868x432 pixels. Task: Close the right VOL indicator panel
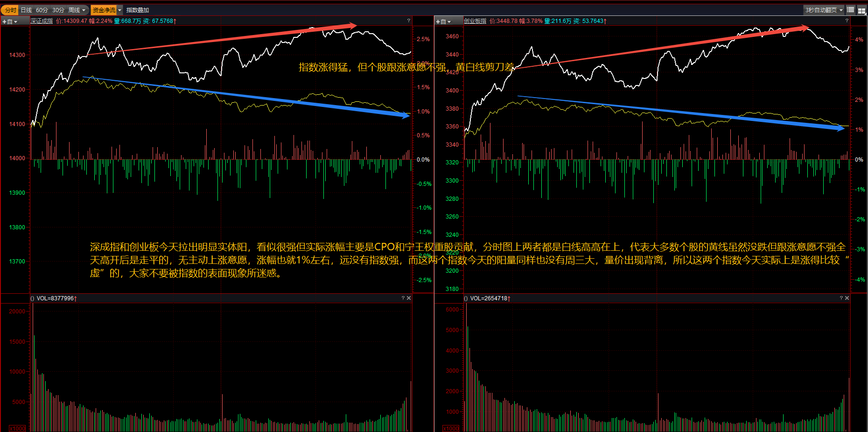click(847, 298)
